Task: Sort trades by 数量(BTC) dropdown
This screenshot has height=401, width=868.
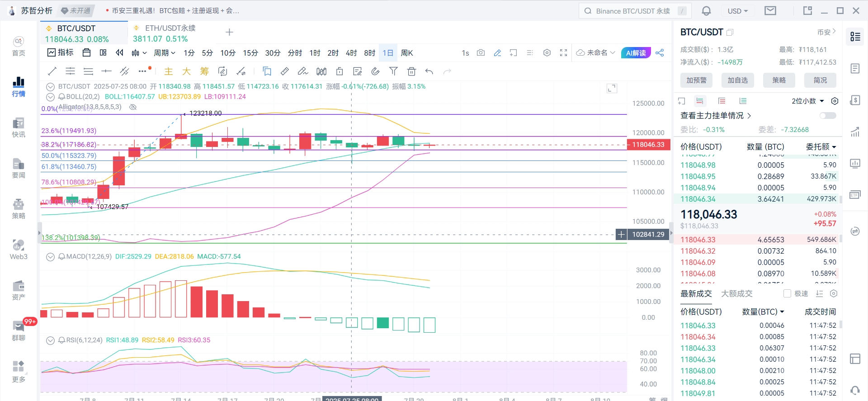Action: point(763,311)
